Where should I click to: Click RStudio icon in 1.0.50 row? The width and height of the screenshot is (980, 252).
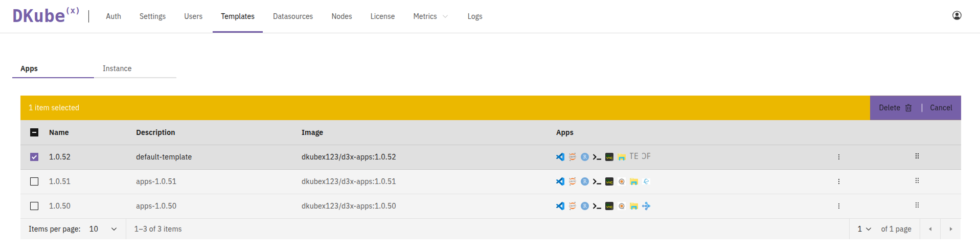(584, 206)
